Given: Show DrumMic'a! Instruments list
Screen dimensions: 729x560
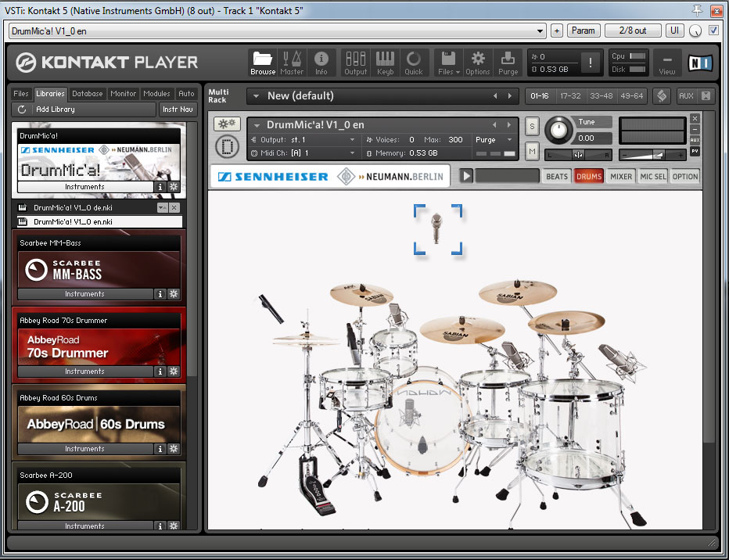Looking at the screenshot, I should point(85,187).
